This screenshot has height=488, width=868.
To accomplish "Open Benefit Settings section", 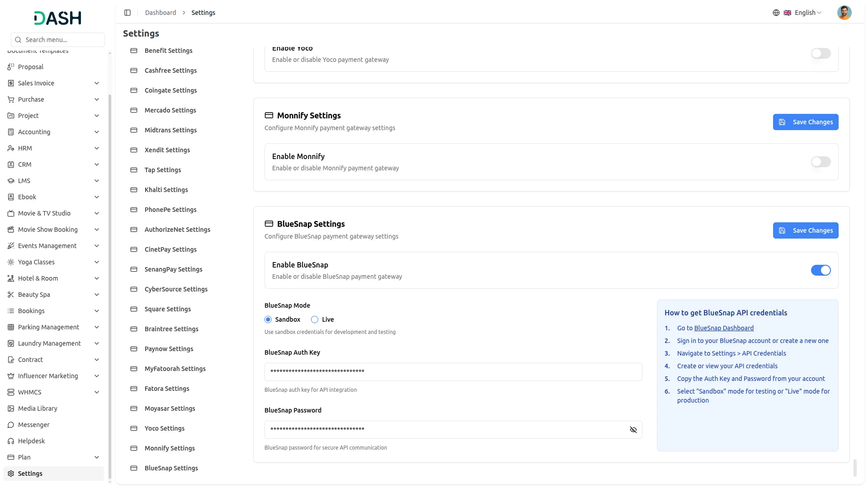I will [x=168, y=51].
